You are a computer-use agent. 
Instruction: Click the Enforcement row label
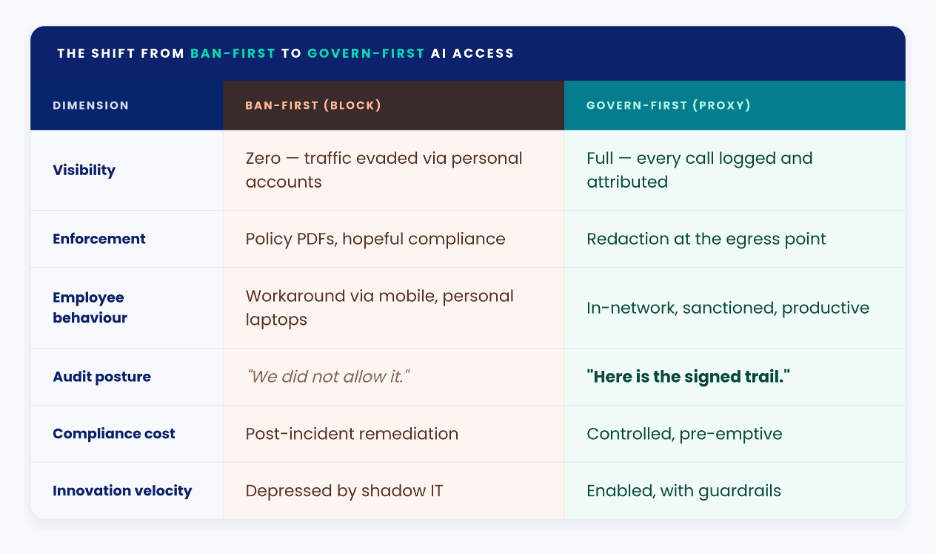(99, 239)
